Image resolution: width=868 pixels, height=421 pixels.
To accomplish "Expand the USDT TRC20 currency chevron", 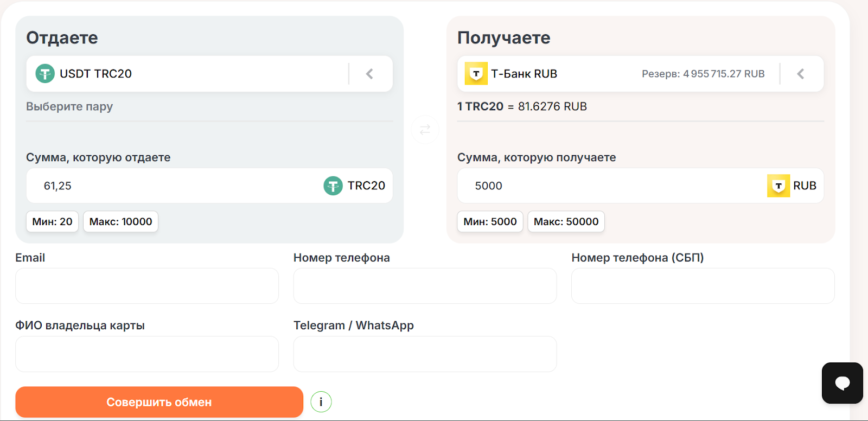I will 370,74.
